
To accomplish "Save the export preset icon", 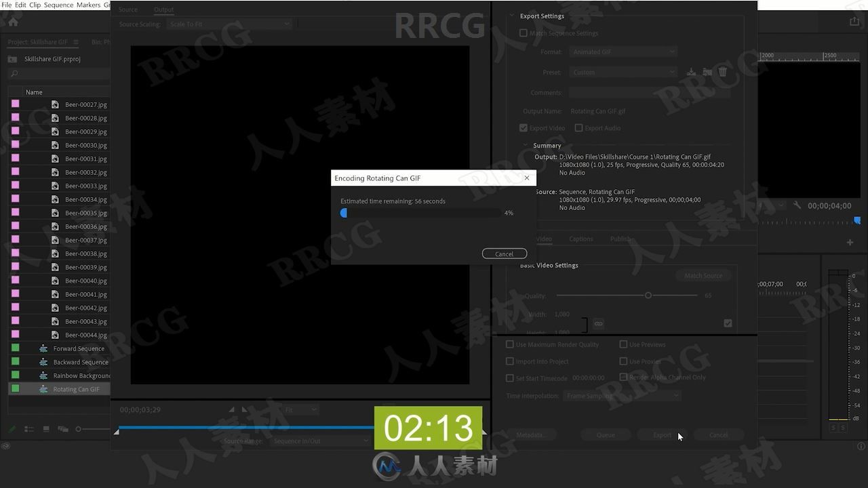I will pos(691,72).
